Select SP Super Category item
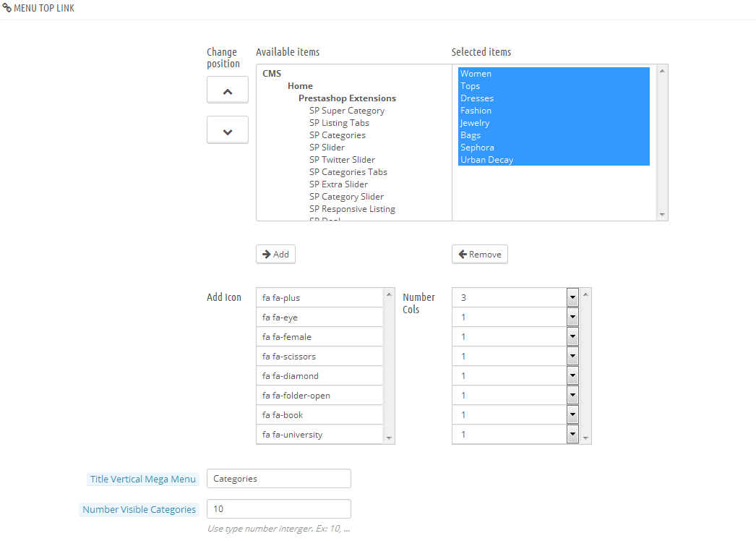This screenshot has height=541, width=756. [x=347, y=111]
